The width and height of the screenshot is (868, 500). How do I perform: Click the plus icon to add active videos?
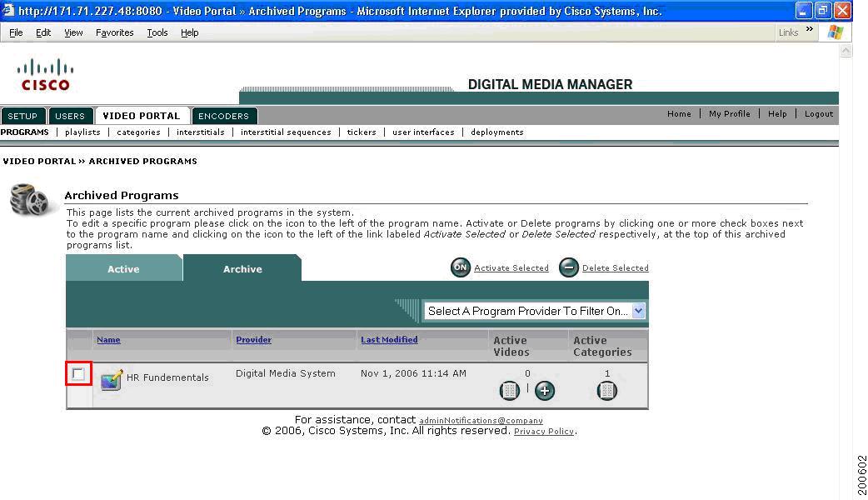point(545,390)
